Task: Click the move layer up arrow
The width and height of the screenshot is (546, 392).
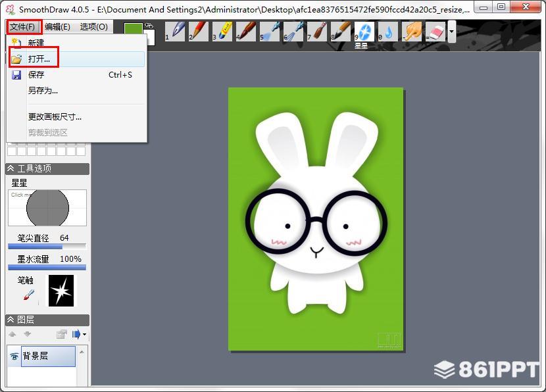Action: (x=12, y=334)
